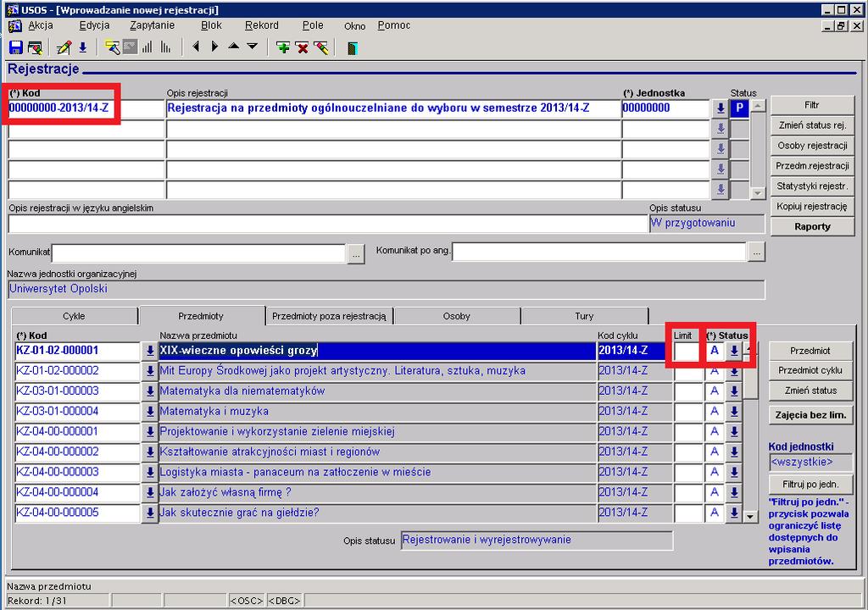This screenshot has height=610, width=868.
Task: Switch to the Osoby tab
Action: (x=457, y=316)
